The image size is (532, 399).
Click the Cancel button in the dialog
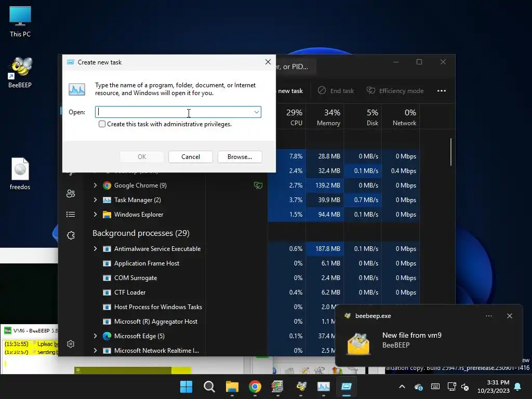tap(191, 157)
